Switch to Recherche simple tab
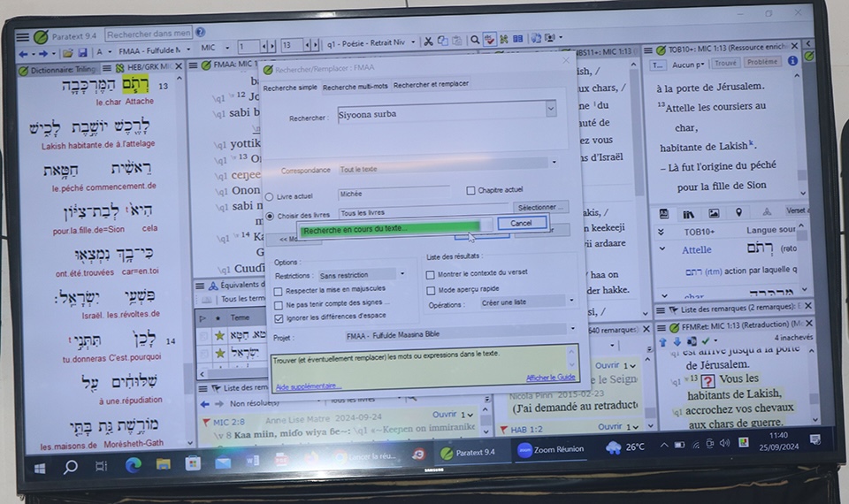The height and width of the screenshot is (504, 849). (290, 88)
